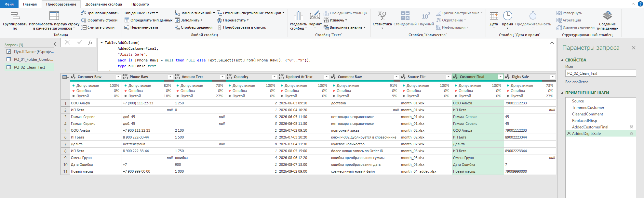The width and height of the screenshot is (644, 198).
Task: Select the Преобразование tab
Action: (x=61, y=4)
